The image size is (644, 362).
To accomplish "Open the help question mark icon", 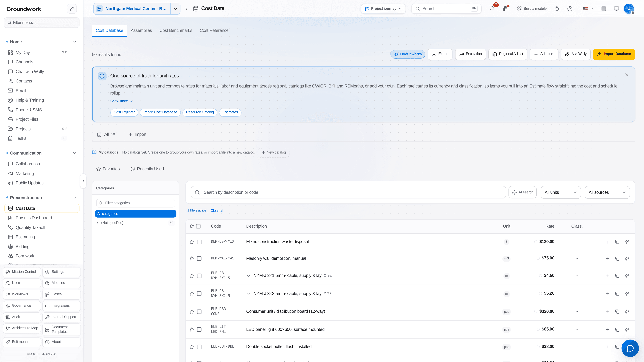I will click(570, 9).
